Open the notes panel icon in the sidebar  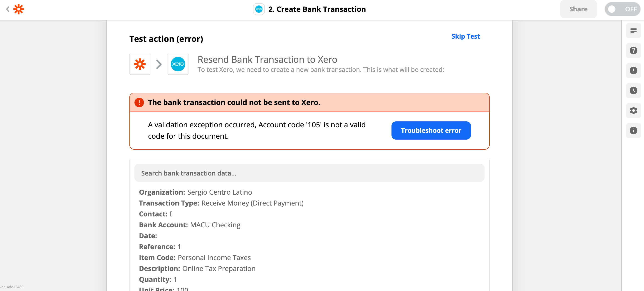[633, 30]
